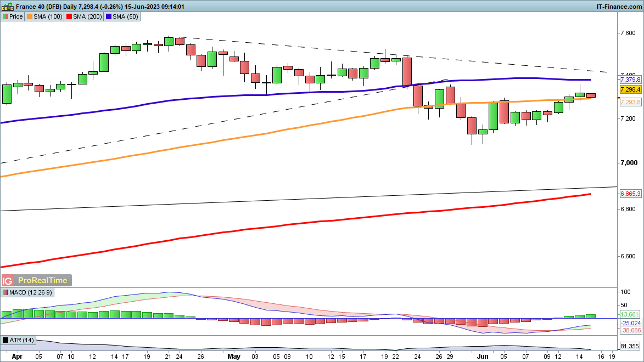Click the SMA 200 value tag 6,865.3
644x362 pixels.
(x=630, y=194)
